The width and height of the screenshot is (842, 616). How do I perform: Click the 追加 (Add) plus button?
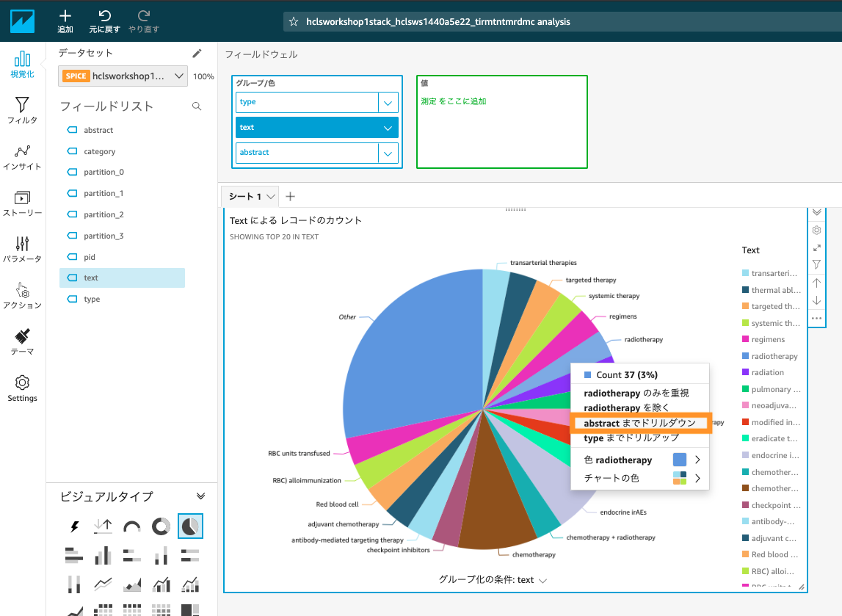65,21
